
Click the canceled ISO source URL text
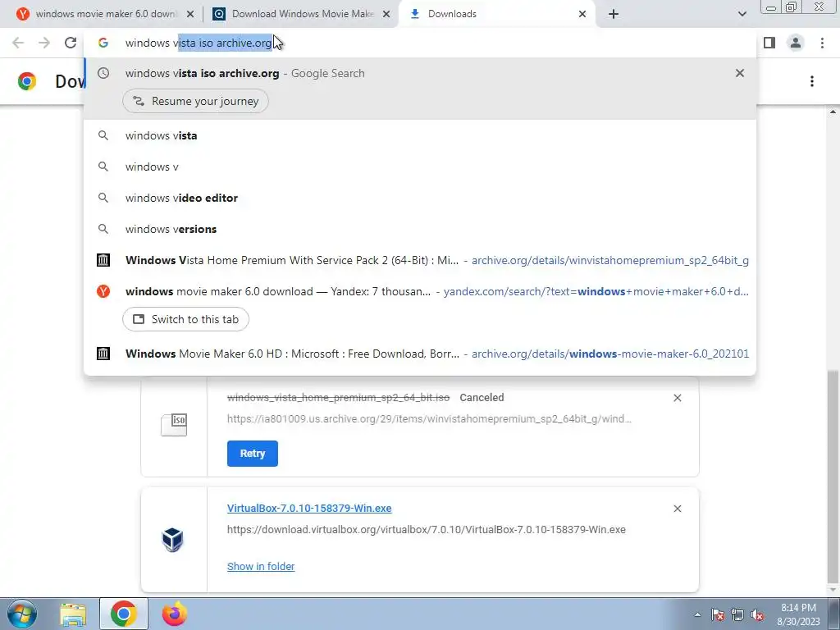coord(429,419)
